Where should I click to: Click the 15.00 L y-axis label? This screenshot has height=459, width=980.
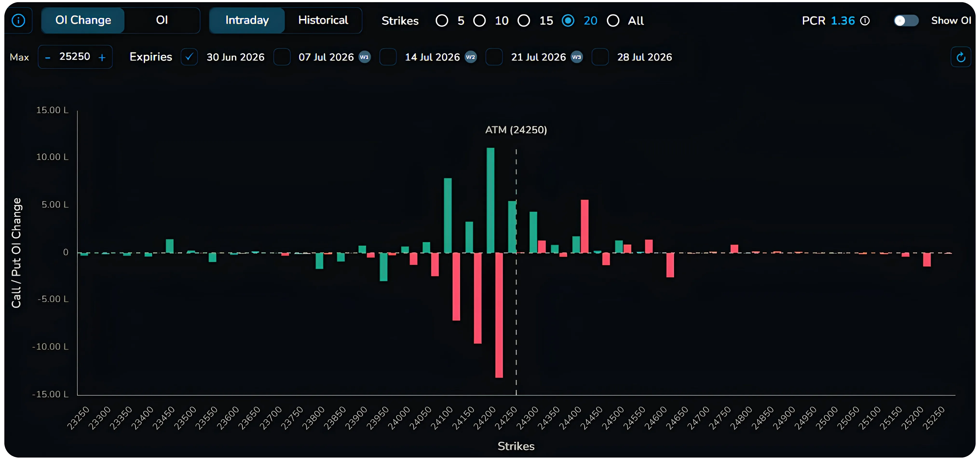53,110
